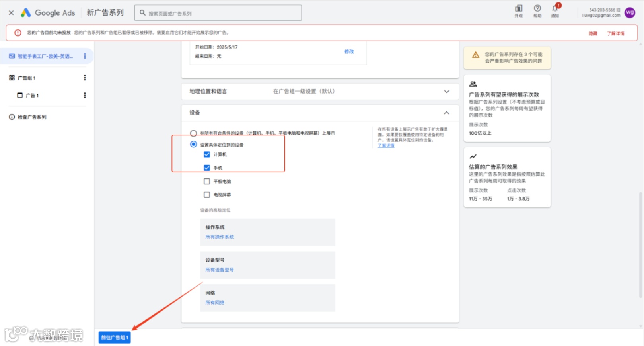Uncheck the 计算机 checkbox

point(207,154)
